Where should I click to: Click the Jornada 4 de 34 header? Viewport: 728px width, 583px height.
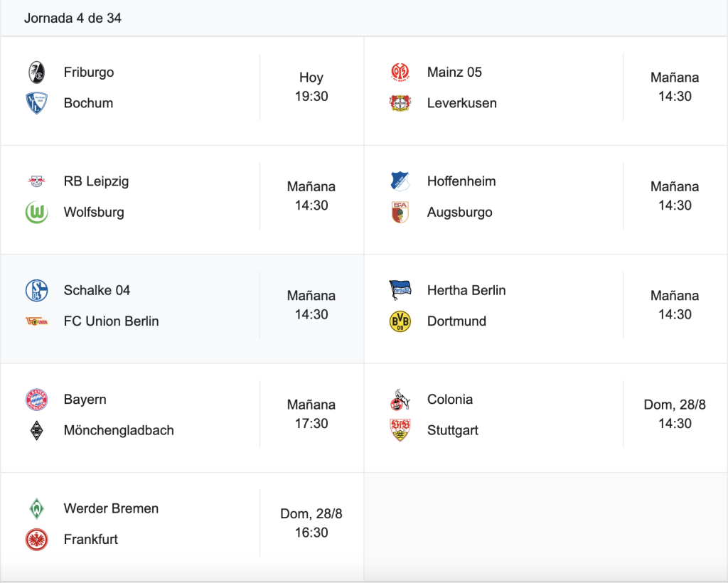point(73,18)
